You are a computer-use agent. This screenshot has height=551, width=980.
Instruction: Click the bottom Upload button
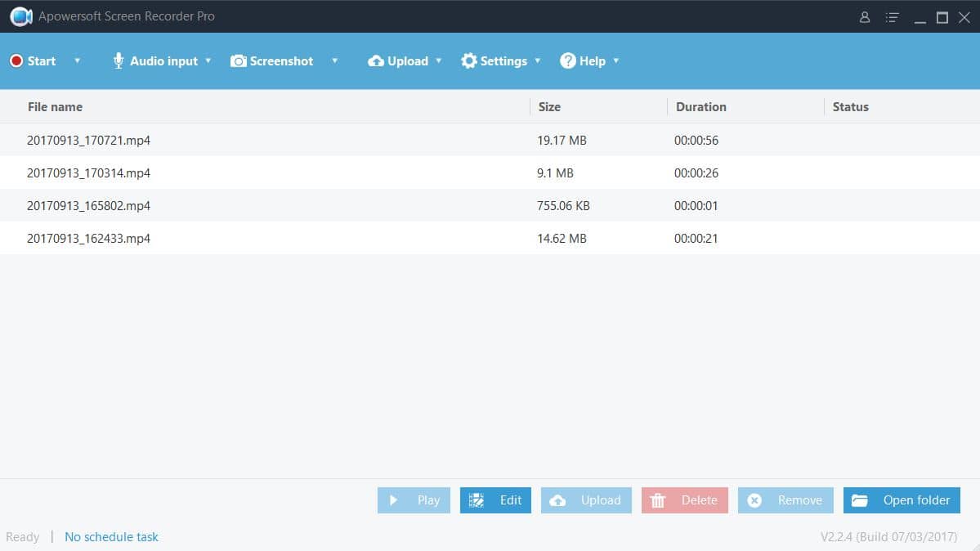pos(586,500)
